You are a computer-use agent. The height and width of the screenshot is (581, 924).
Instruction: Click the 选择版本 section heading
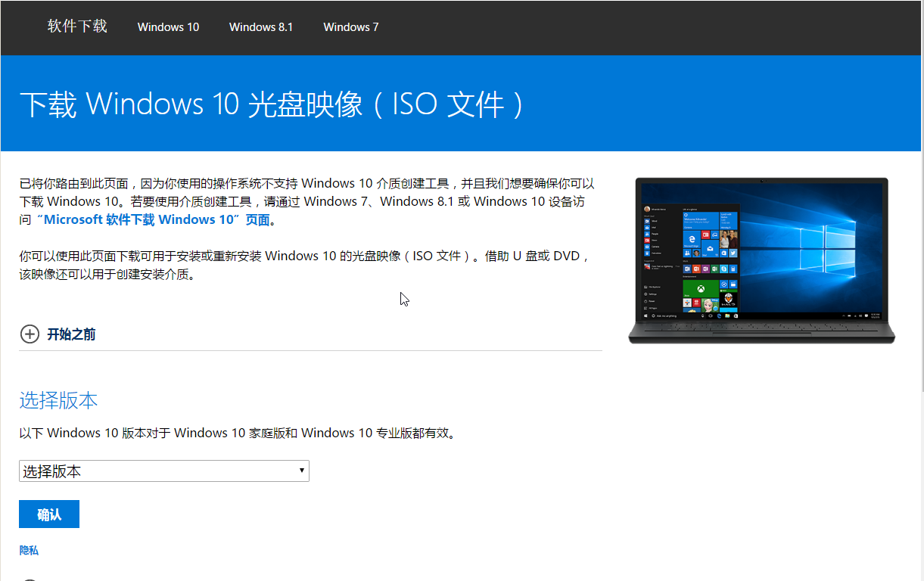click(58, 400)
